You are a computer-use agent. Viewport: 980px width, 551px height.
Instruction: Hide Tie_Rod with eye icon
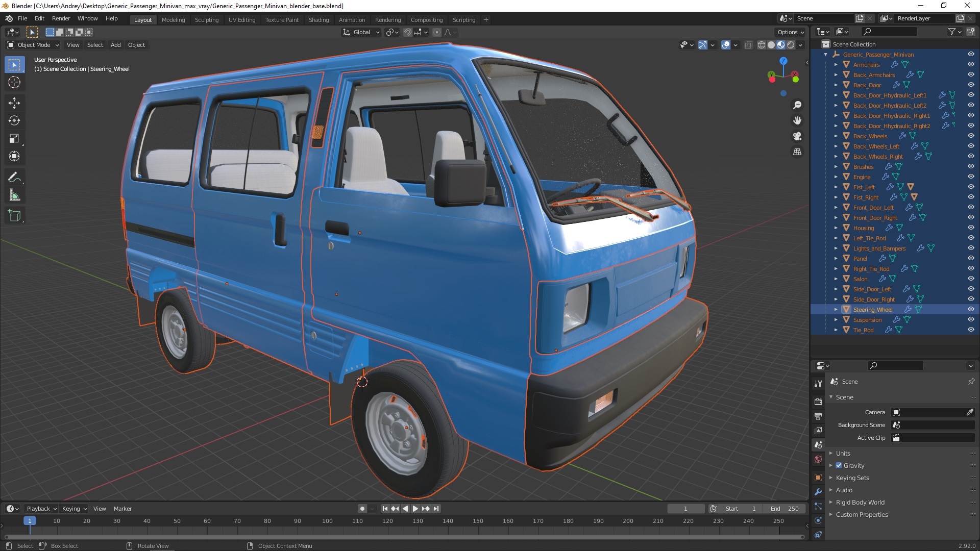(971, 330)
